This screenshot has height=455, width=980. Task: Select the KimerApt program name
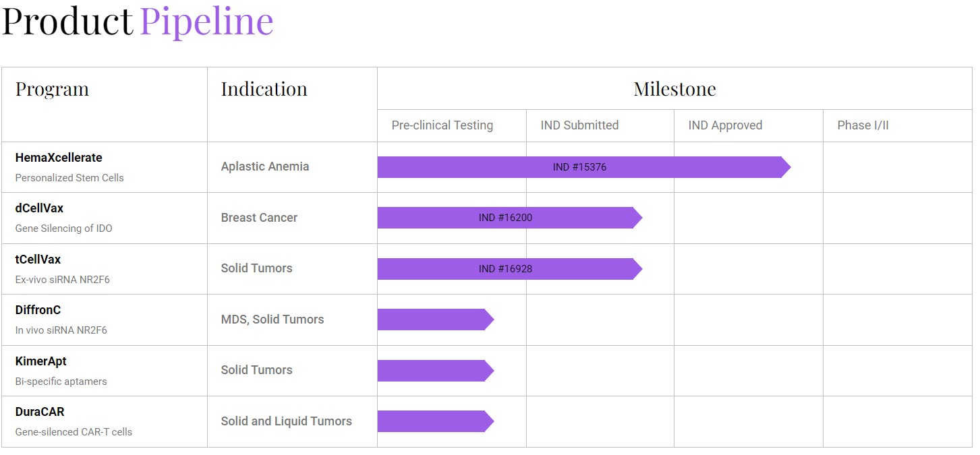point(41,361)
